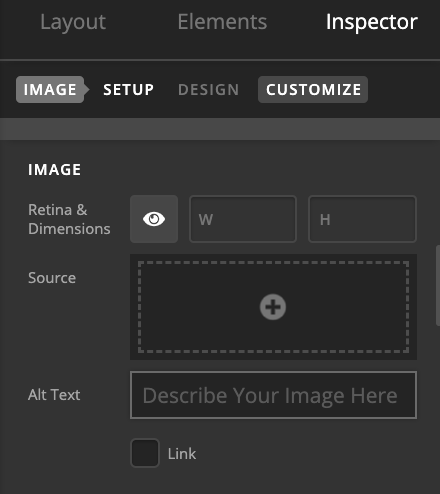This screenshot has width=440, height=494.
Task: Click the Alt Text label
Action: click(54, 395)
